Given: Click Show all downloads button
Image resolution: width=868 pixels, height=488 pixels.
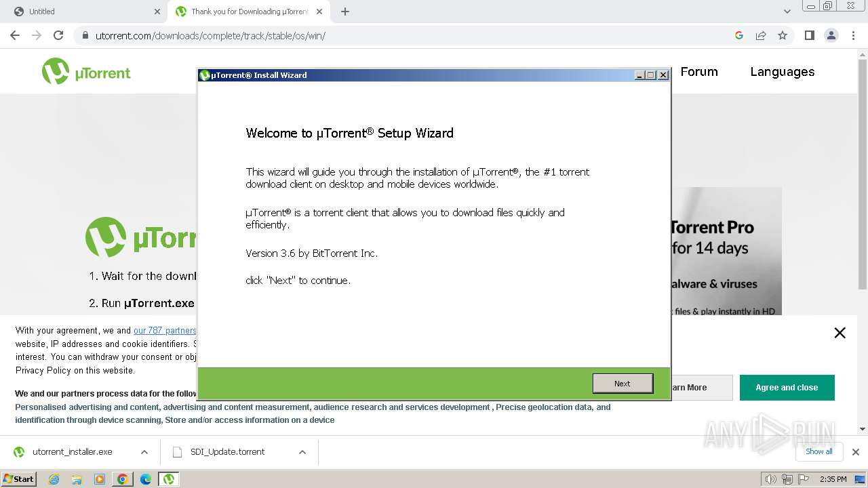Looking at the screenshot, I should tap(819, 451).
